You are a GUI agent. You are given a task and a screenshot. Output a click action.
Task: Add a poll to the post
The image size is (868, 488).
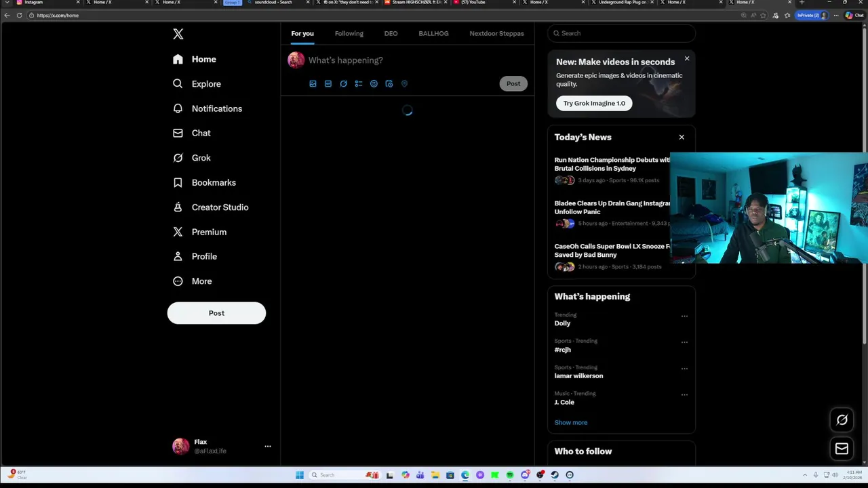pyautogui.click(x=359, y=84)
